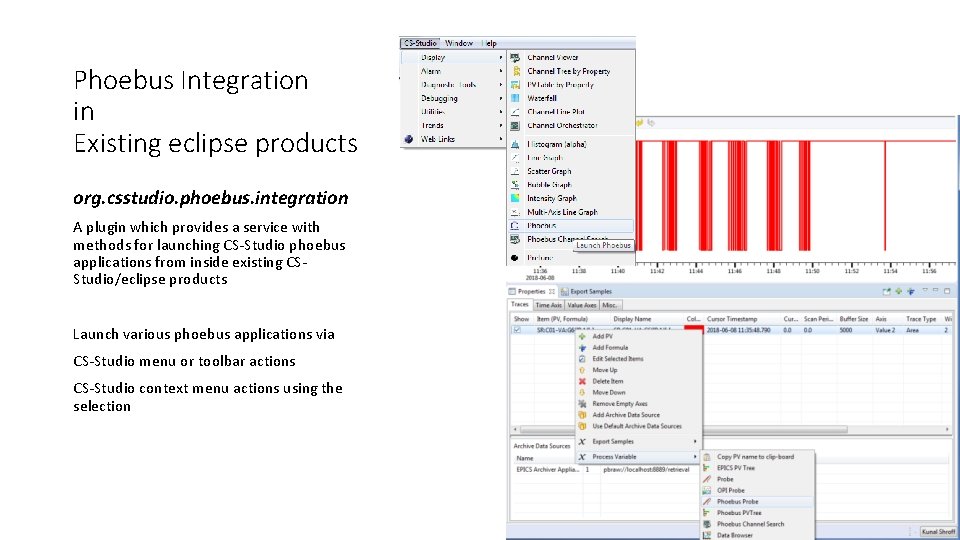Click the Add Formula icon in context menu
The width and height of the screenshot is (960, 540).
tap(582, 348)
